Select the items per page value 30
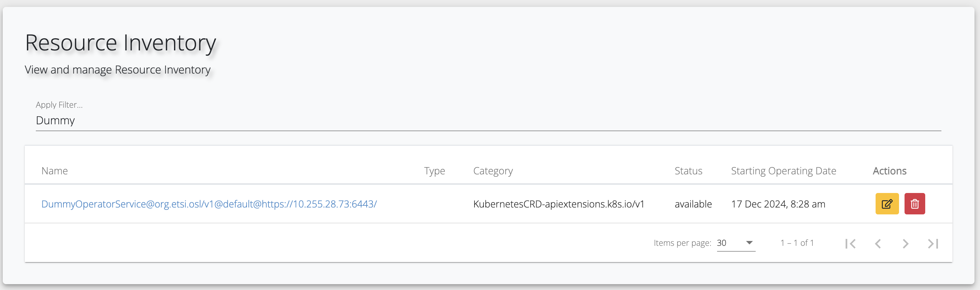Screen dimensions: 980x290 point(722,243)
